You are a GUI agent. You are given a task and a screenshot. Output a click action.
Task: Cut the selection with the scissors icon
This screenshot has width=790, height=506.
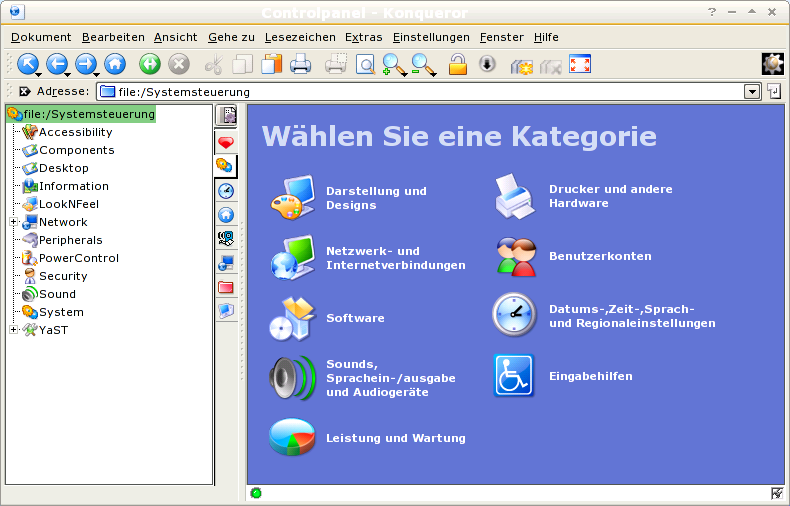pos(214,65)
